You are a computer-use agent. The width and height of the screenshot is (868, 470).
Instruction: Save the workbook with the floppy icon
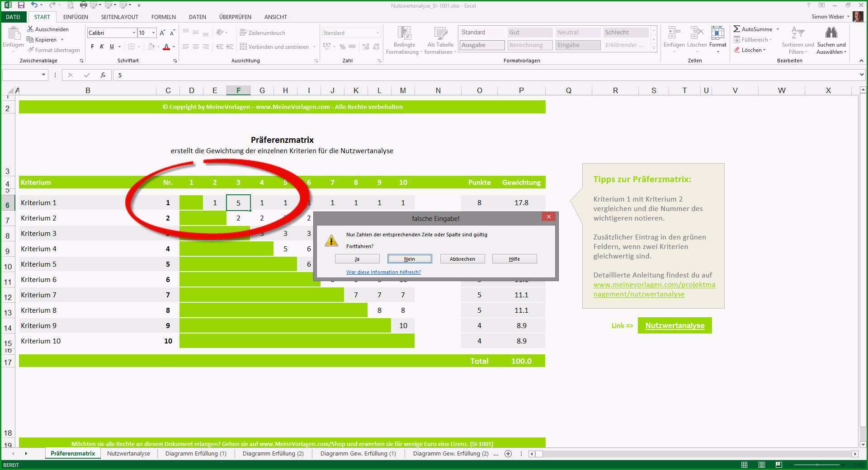click(x=21, y=5)
